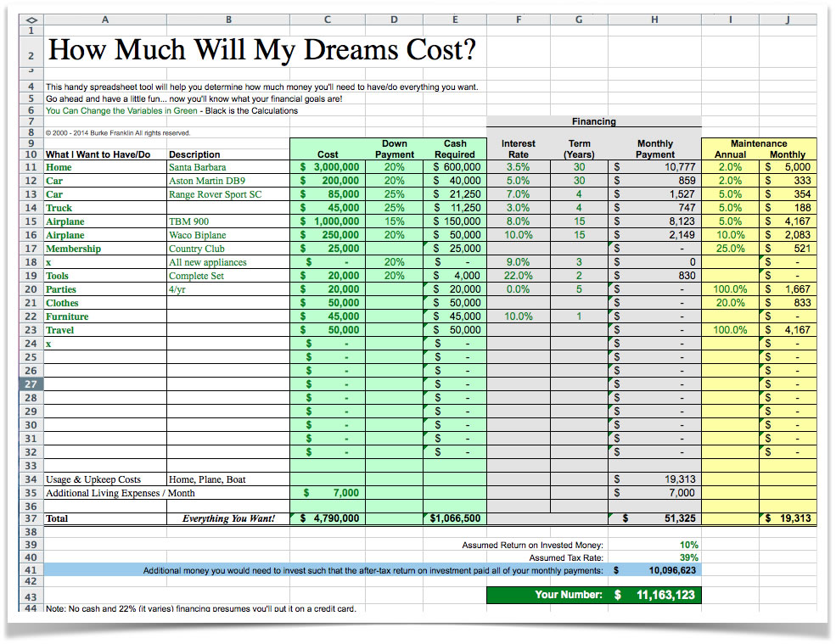Select row 15 by clicking its row header

pyautogui.click(x=30, y=221)
